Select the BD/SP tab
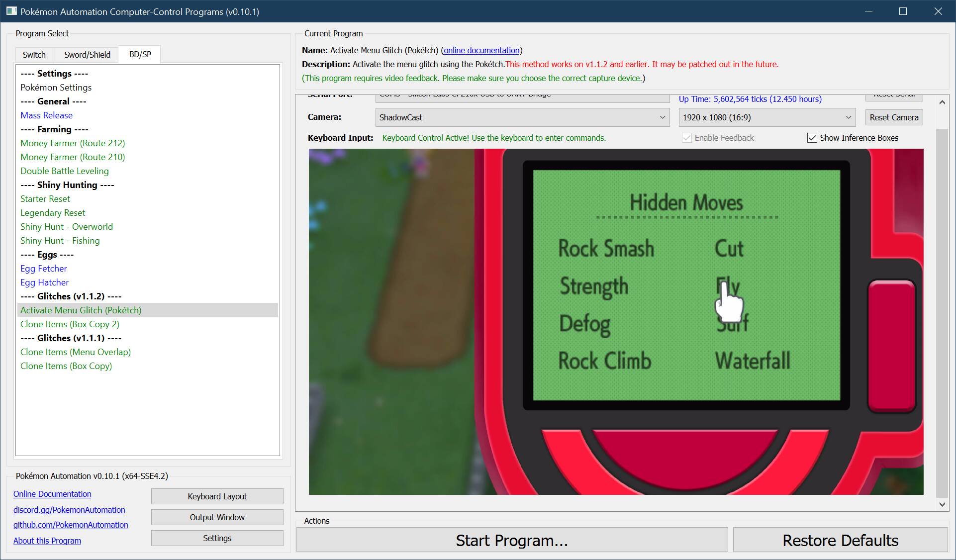The width and height of the screenshot is (956, 560). (140, 54)
